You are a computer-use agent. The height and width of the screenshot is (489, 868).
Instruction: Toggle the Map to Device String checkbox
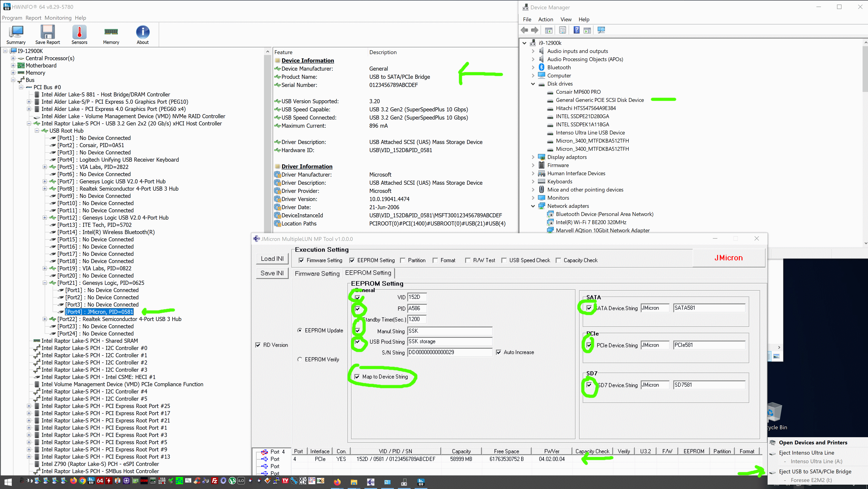click(357, 377)
